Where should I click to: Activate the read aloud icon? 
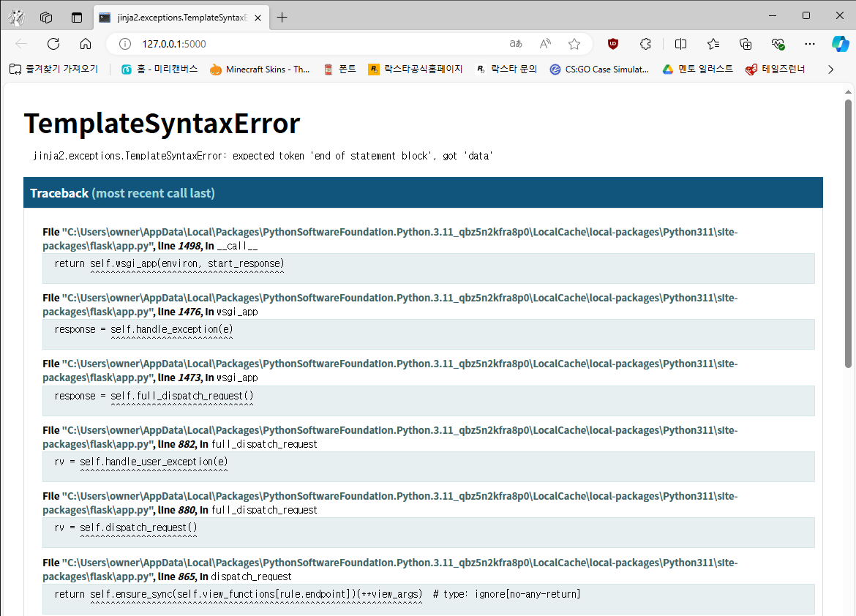[x=545, y=44]
